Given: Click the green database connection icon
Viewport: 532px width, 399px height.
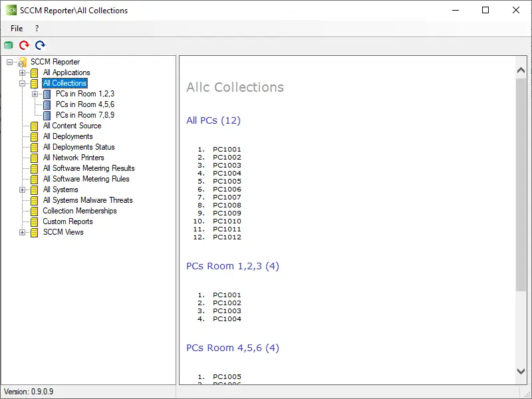Looking at the screenshot, I should (9, 45).
